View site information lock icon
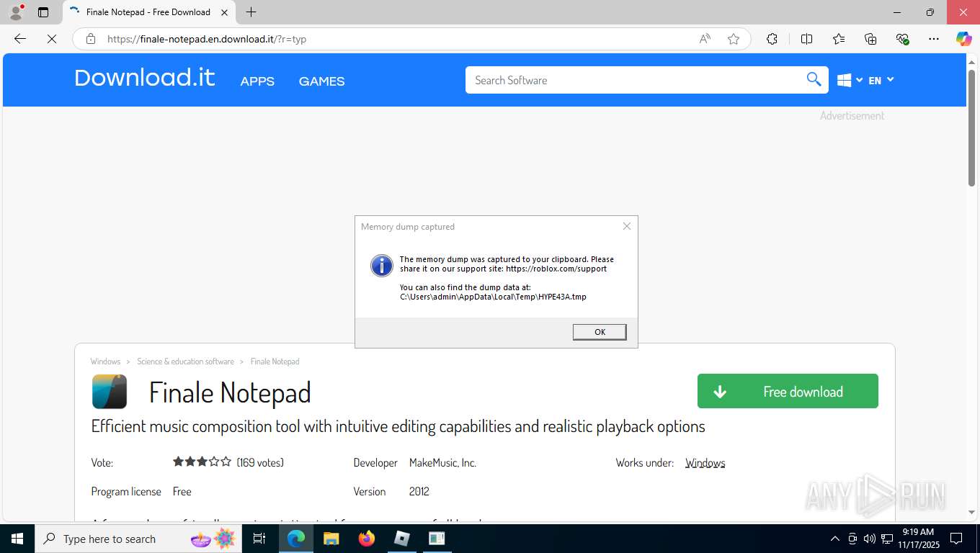Image resolution: width=980 pixels, height=553 pixels. coord(91,39)
